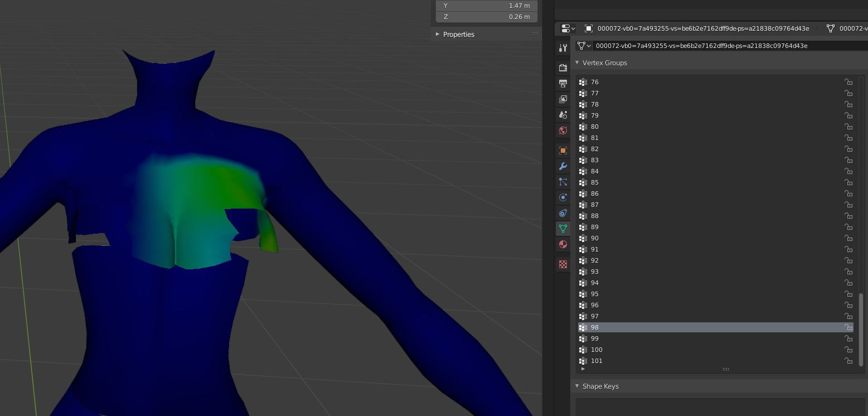Open the Properties editor type menu

tap(569, 28)
